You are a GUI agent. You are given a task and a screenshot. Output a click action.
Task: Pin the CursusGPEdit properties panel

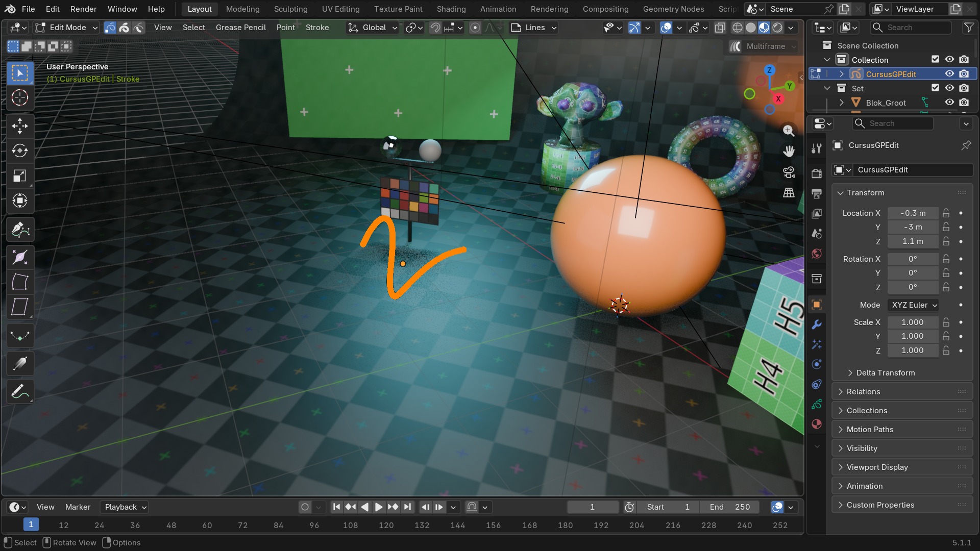click(x=966, y=145)
